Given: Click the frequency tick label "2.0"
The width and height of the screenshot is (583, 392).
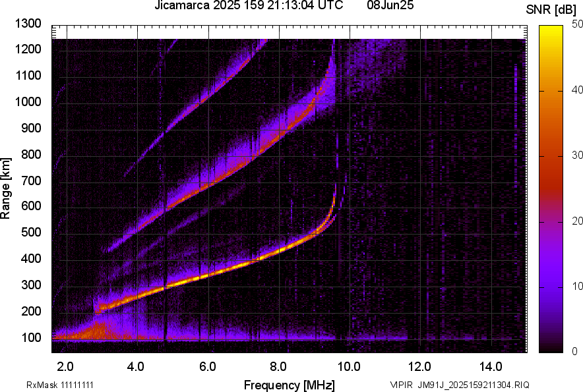Looking at the screenshot, I should pos(65,366).
